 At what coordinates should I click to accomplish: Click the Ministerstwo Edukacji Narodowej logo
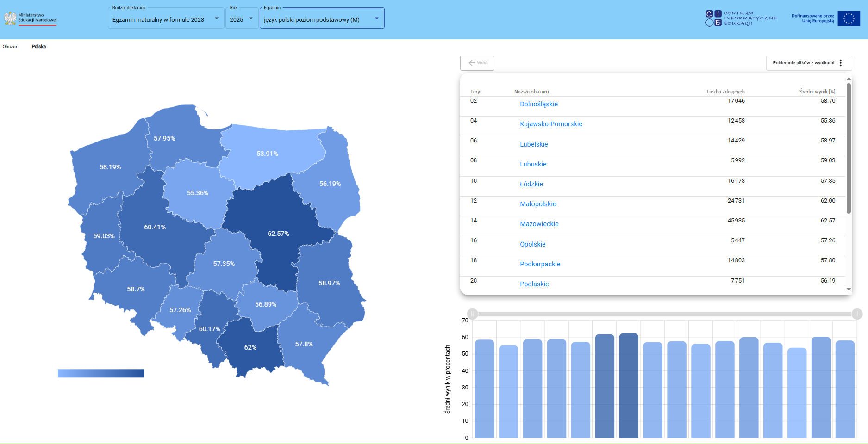click(31, 18)
